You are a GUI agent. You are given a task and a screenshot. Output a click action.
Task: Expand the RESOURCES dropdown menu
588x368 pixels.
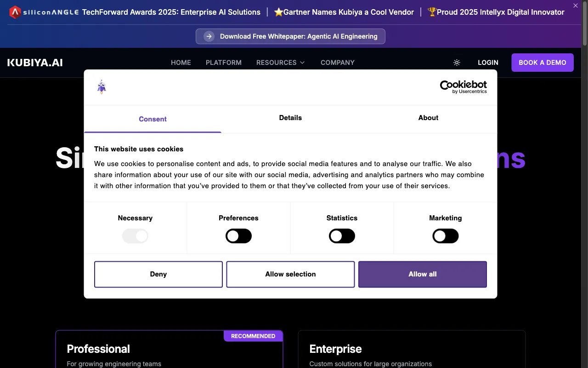(x=281, y=63)
